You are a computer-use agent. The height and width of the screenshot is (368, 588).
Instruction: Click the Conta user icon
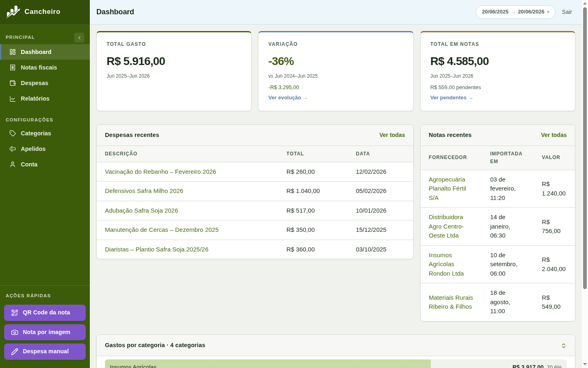(13, 164)
